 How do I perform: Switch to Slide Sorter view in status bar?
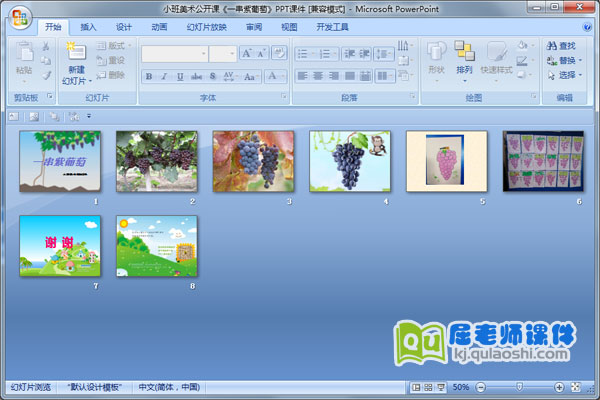(x=428, y=387)
